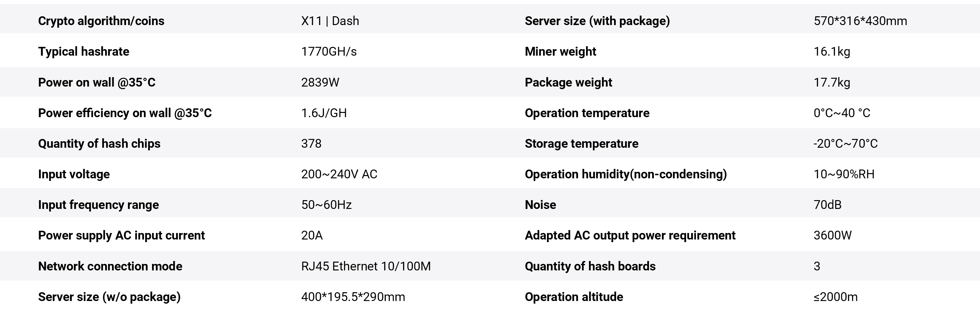This screenshot has width=980, height=315.
Task: Select the 50~60Hz frequency value
Action: pos(326,205)
